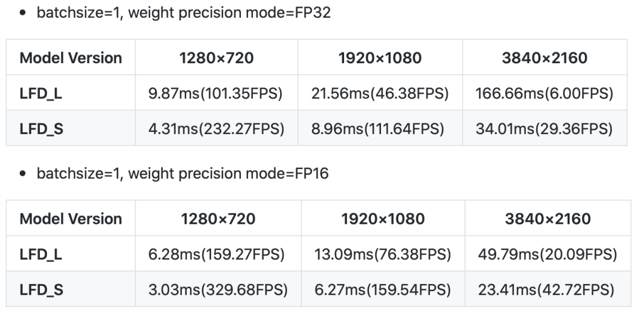The width and height of the screenshot is (644, 318).
Task: Click the 3.03ms(329.68FPS) cell
Action: click(218, 290)
